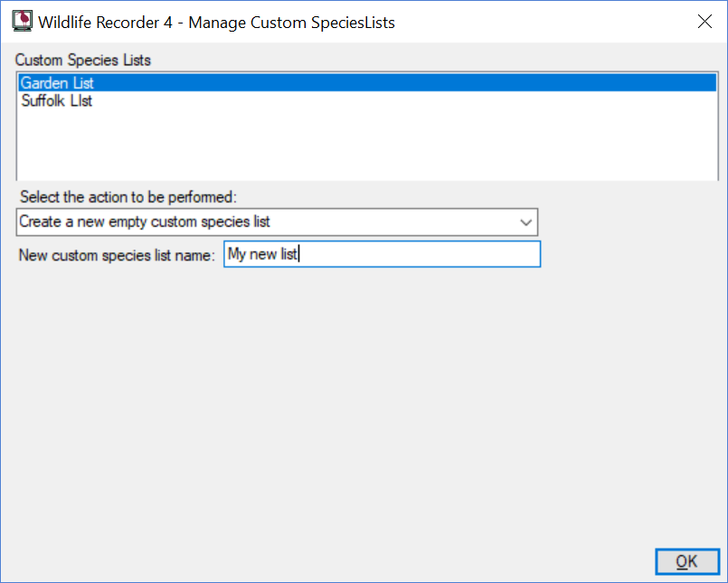This screenshot has height=583, width=728.
Task: Close the Manage Custom SpeciesLists dialog
Action: (704, 22)
